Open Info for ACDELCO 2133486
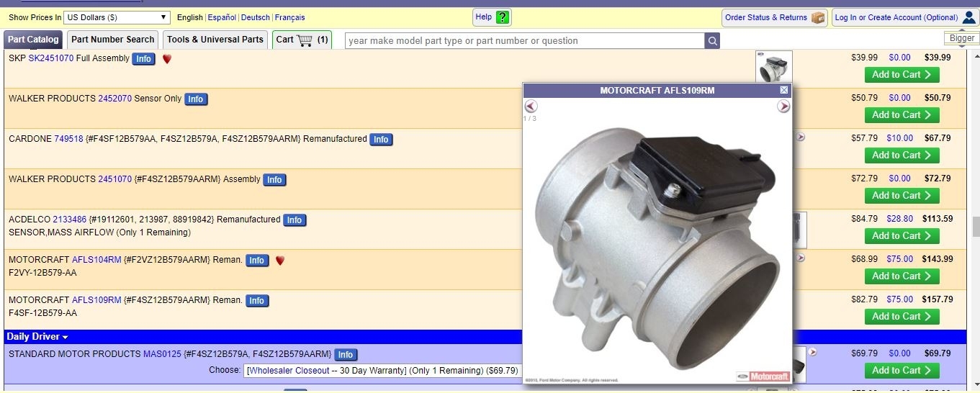Screen dimensions: 980x393 click(x=295, y=220)
